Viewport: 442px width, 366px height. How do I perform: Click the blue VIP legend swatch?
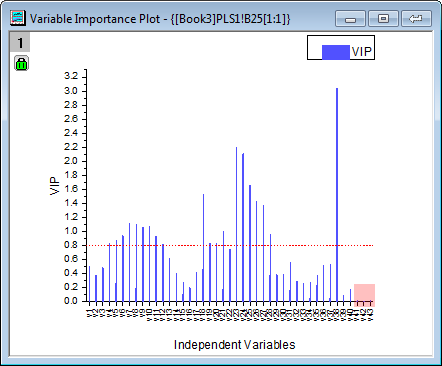point(336,52)
